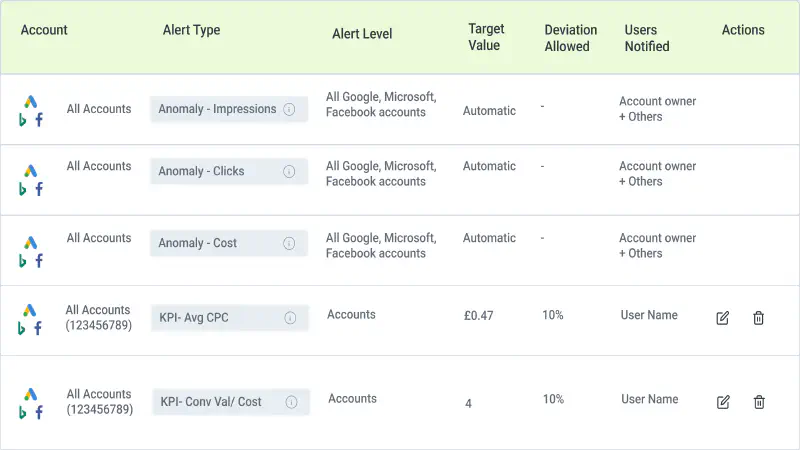The image size is (800, 450).
Task: Click Facebook icon in KPI- Conv Val/ Cost row
Action: (x=39, y=413)
